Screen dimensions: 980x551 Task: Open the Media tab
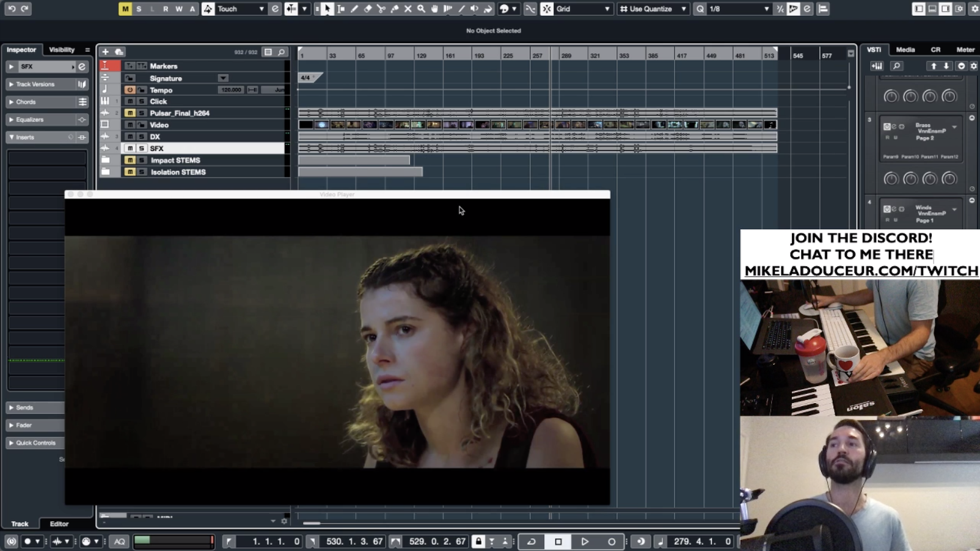point(905,50)
